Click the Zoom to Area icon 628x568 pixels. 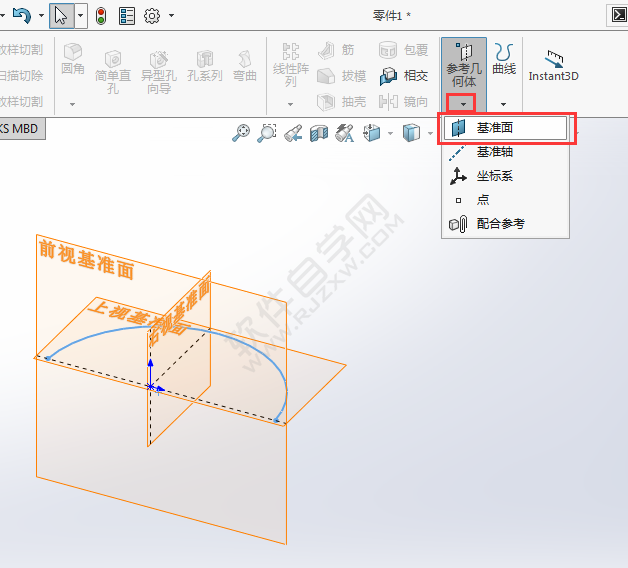pos(267,133)
